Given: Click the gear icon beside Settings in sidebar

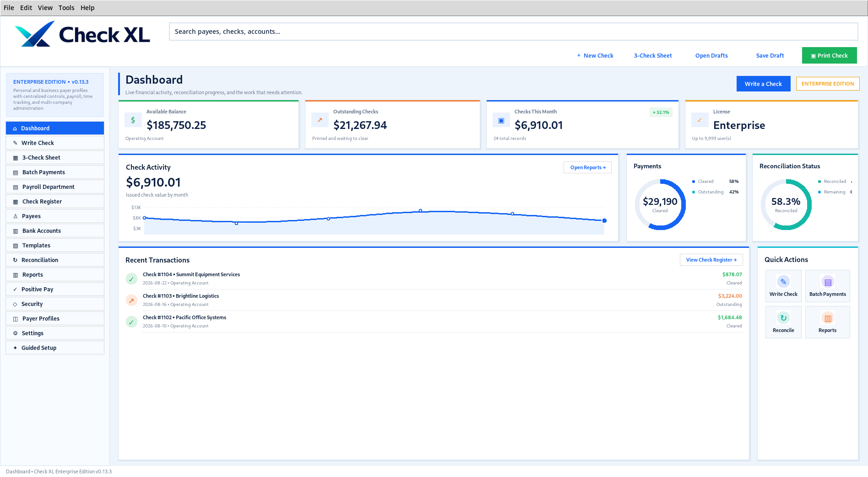Looking at the screenshot, I should (15, 333).
